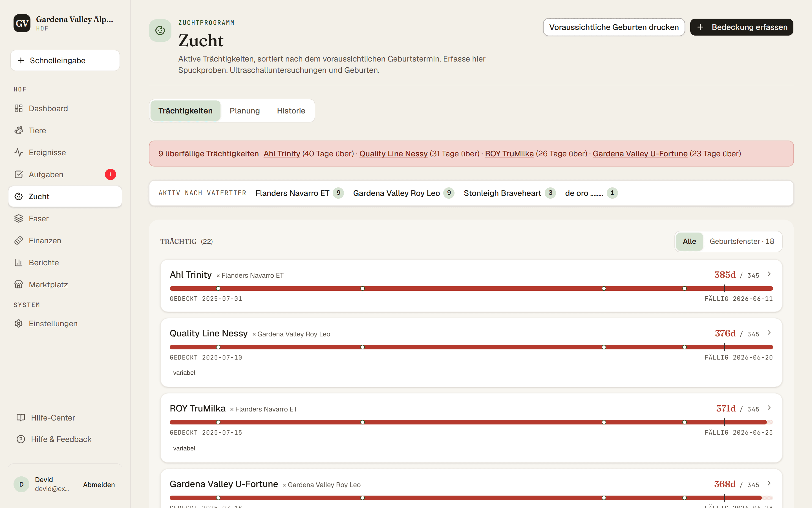The image size is (812, 508).
Task: Filter by sire de oro
Action: click(x=591, y=193)
